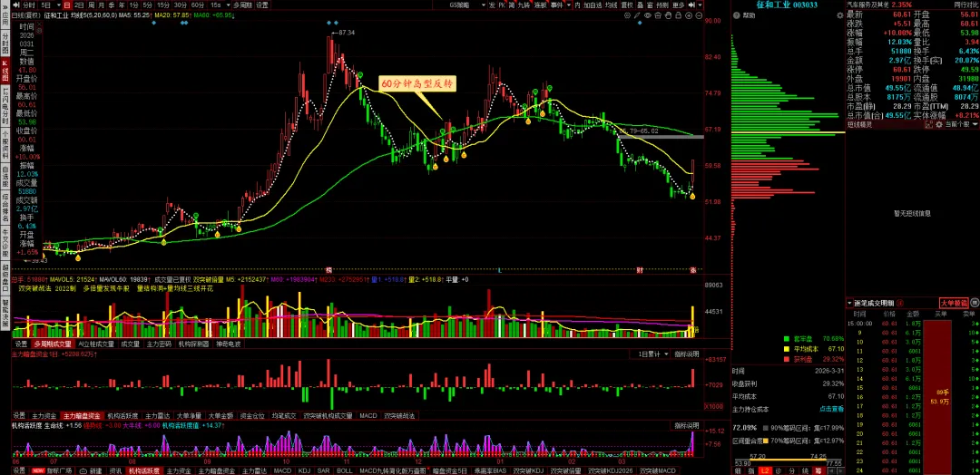Click the lock chart icon
The height and width of the screenshot is (475, 980).
pyautogui.click(x=678, y=15)
